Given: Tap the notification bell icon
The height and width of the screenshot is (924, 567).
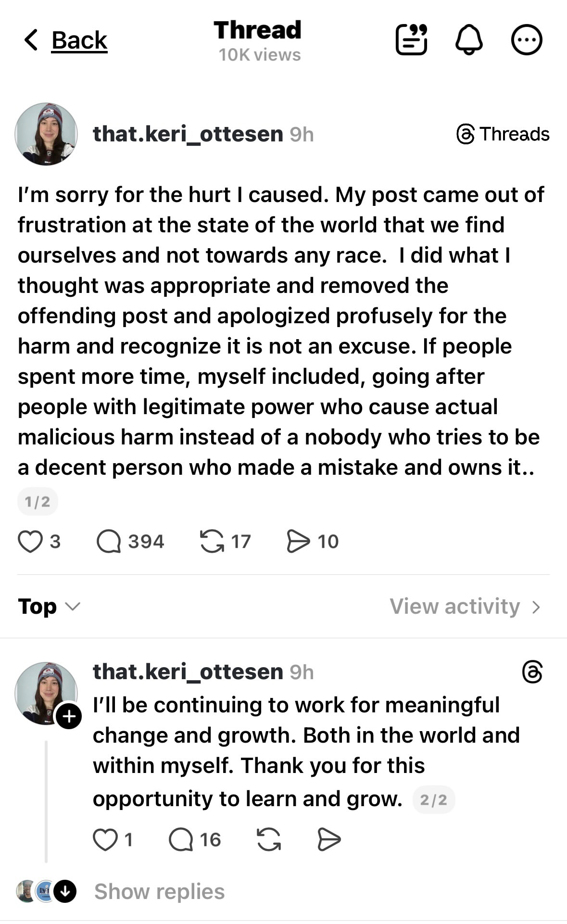Looking at the screenshot, I should pos(469,40).
